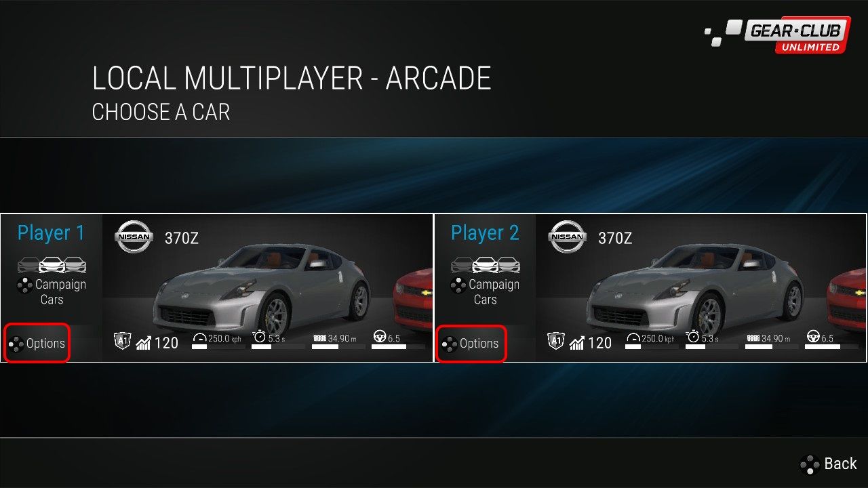This screenshot has height=488, width=868.
Task: Click Player 1 Nissan logo
Action: pos(134,237)
